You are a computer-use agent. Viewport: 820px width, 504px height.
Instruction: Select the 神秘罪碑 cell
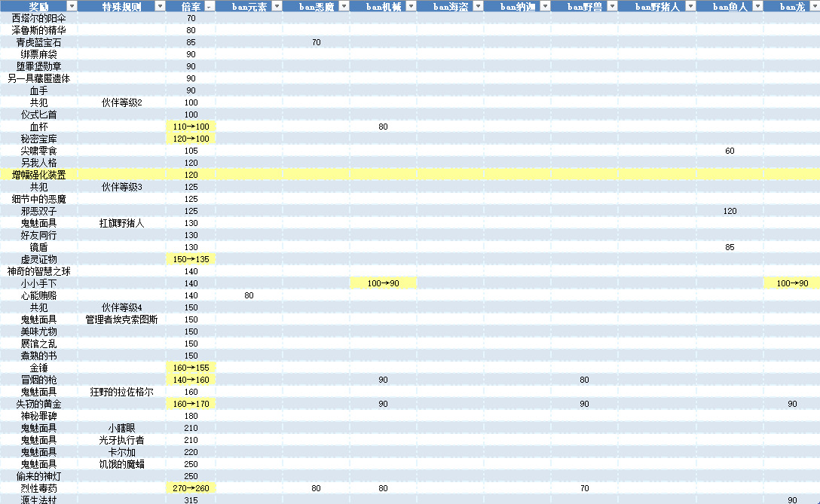(38, 415)
